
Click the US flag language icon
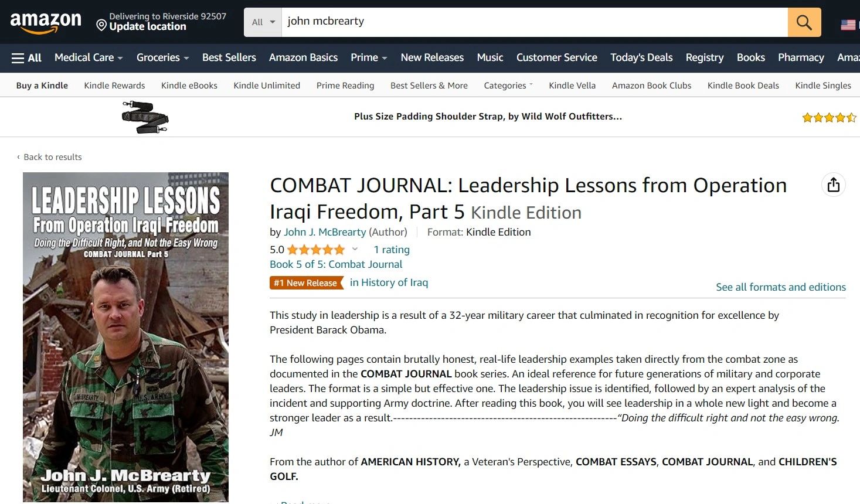(x=848, y=25)
